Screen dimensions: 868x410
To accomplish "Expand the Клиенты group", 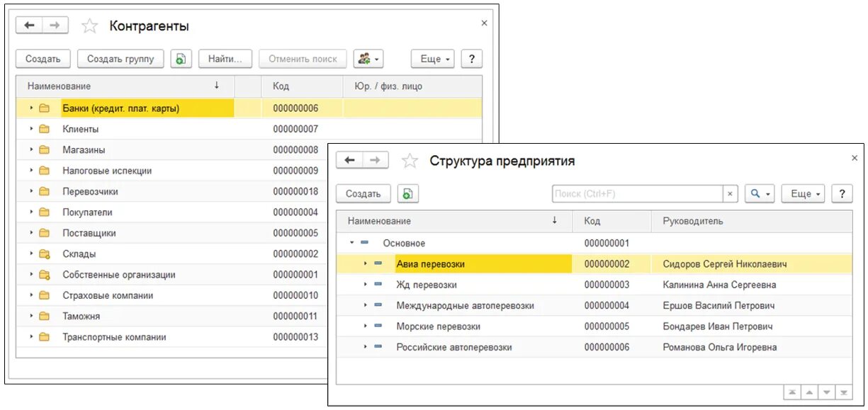I will click(31, 129).
